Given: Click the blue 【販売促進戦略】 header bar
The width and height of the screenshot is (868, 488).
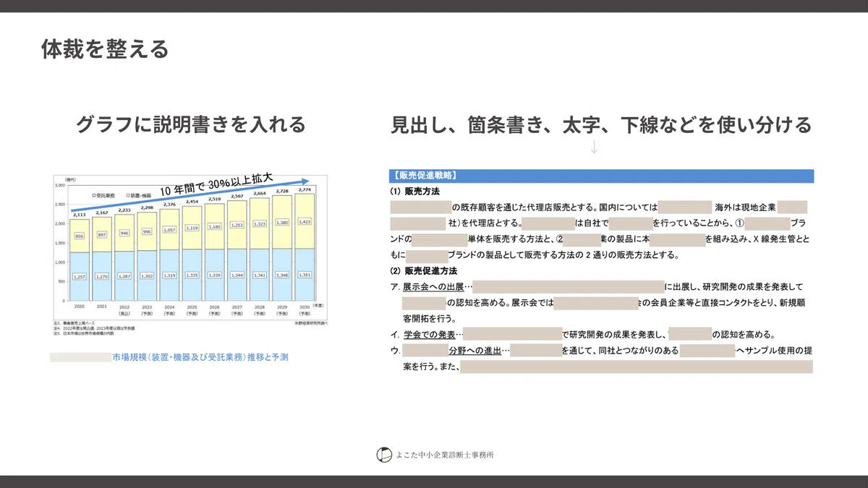Looking at the screenshot, I should click(x=601, y=175).
